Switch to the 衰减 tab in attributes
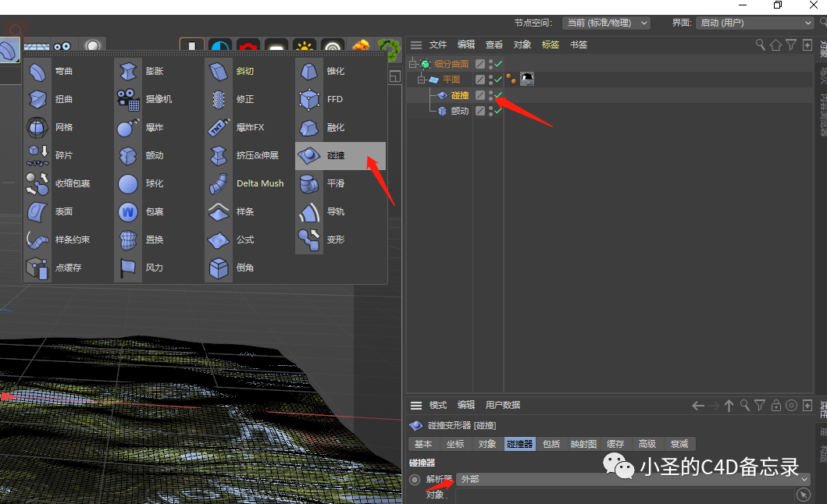The width and height of the screenshot is (827, 504). (679, 443)
